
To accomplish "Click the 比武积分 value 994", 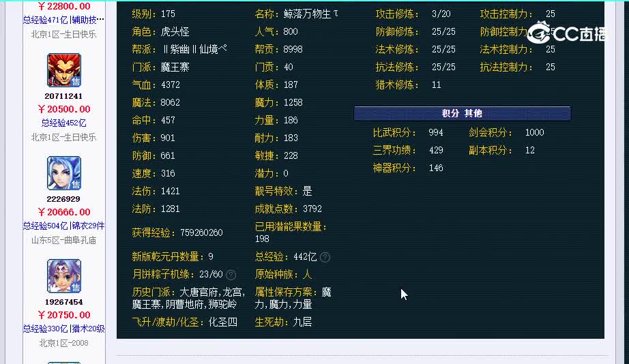I will pyautogui.click(x=436, y=133).
